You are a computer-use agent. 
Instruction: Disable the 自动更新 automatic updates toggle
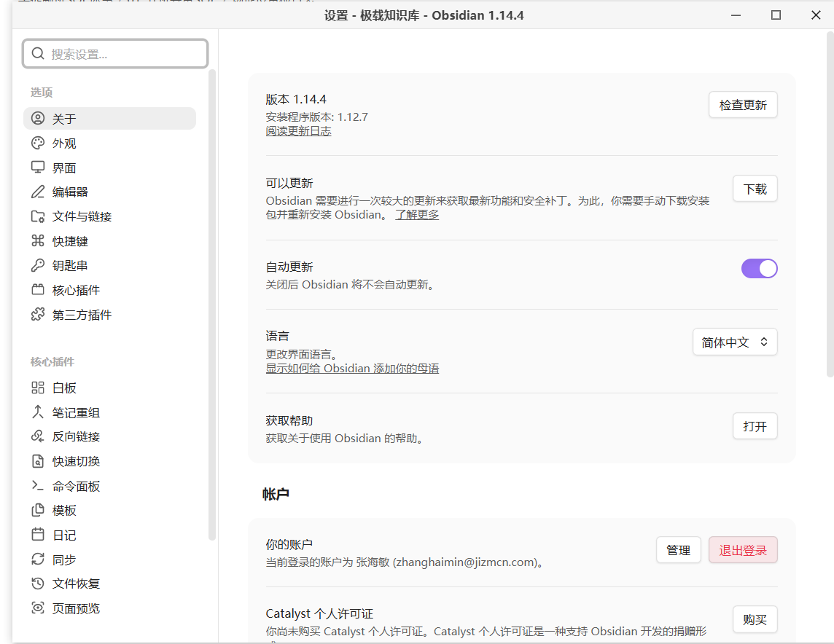759,268
